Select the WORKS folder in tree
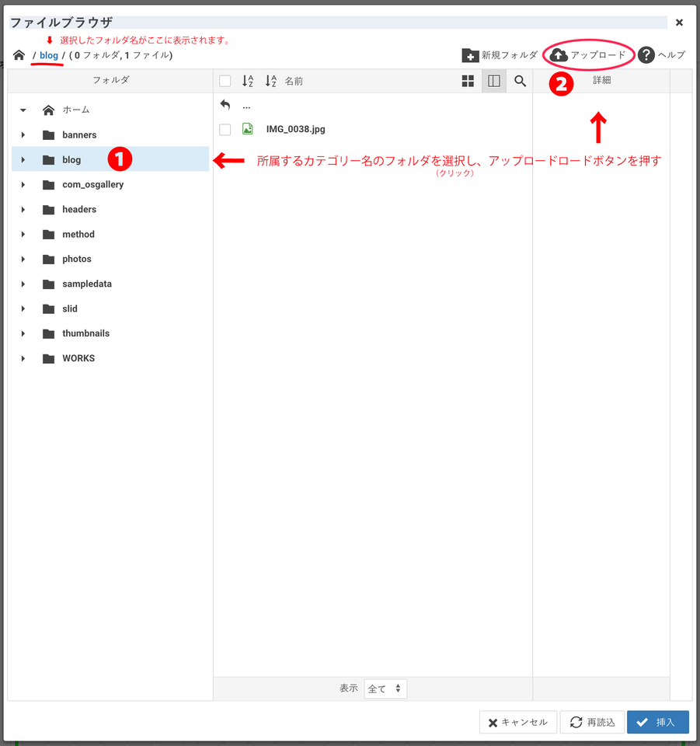 pyautogui.click(x=78, y=358)
